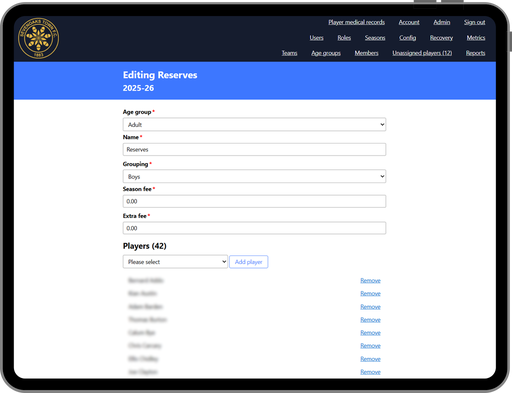
Task: Remove the fourth listed player
Action: (370, 320)
